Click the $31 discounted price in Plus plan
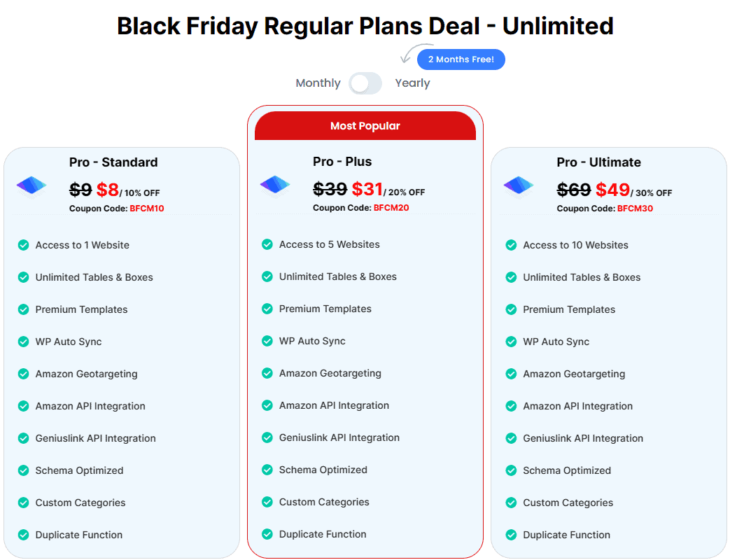This screenshot has width=730, height=560. [367, 190]
